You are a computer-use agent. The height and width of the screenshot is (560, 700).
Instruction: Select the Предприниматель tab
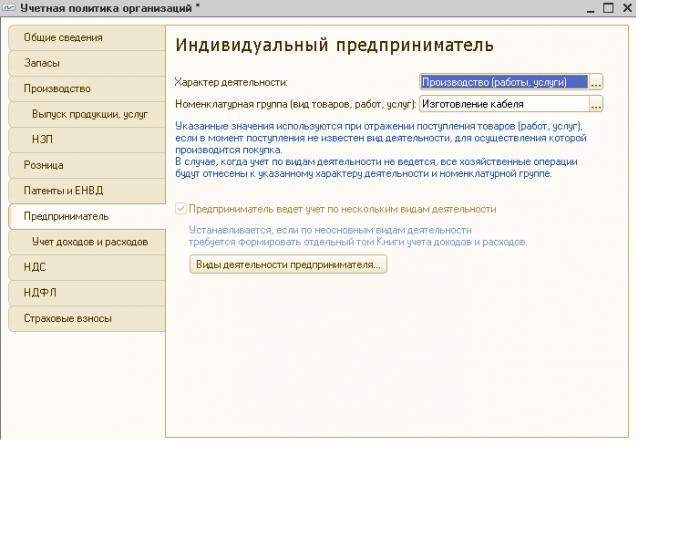coord(87,217)
